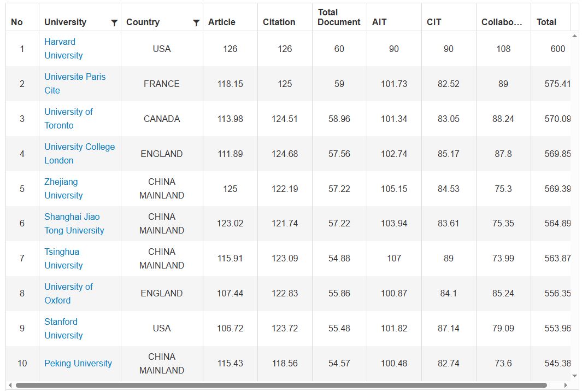This screenshot has width=588, height=391.
Task: Select the Article value 113.98
Action: 230,119
